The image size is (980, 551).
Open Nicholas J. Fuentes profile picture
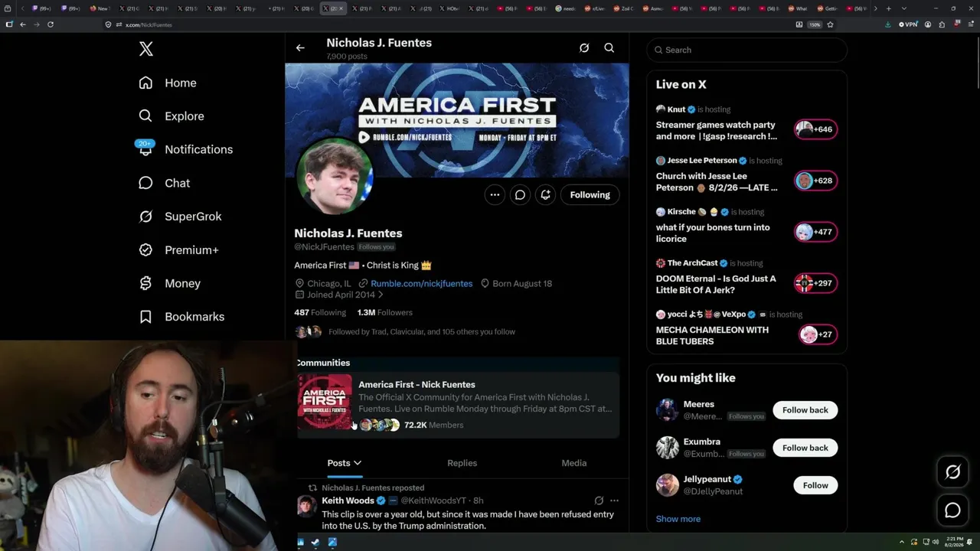(x=335, y=178)
